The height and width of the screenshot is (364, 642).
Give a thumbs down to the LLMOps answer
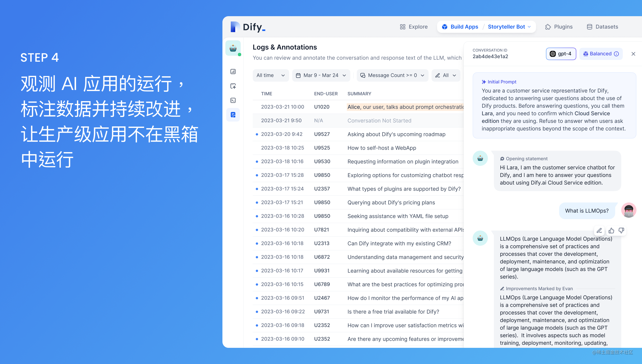click(621, 231)
